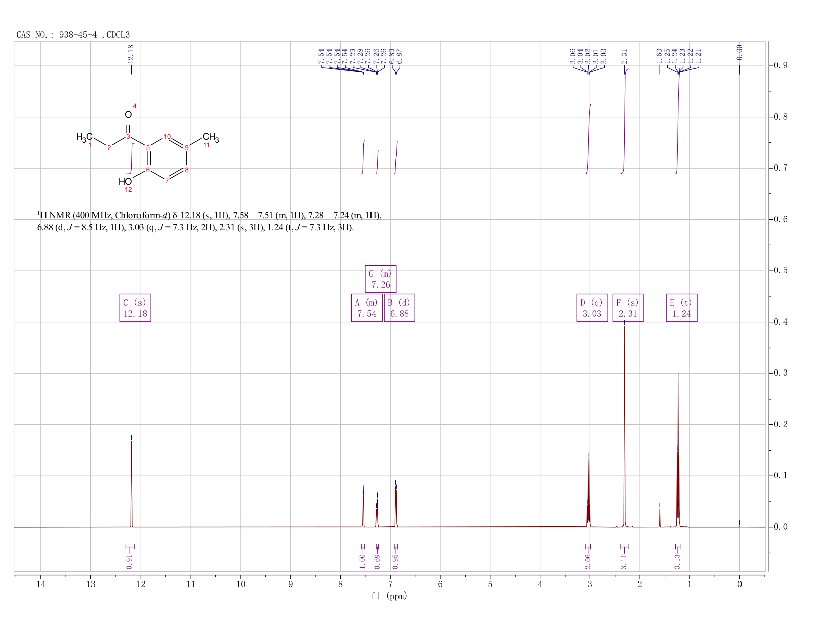
Task: Click the H3C group labeled 1
Action: coord(84,137)
